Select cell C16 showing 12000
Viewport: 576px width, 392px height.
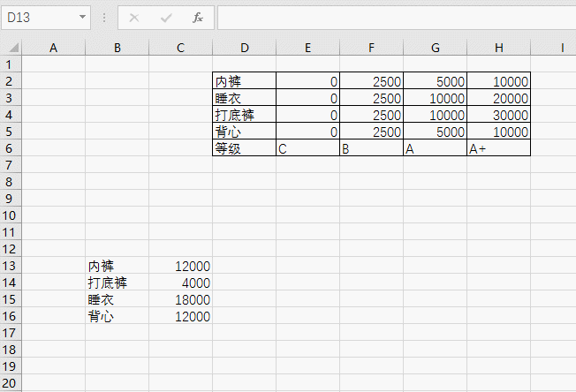coord(181,316)
